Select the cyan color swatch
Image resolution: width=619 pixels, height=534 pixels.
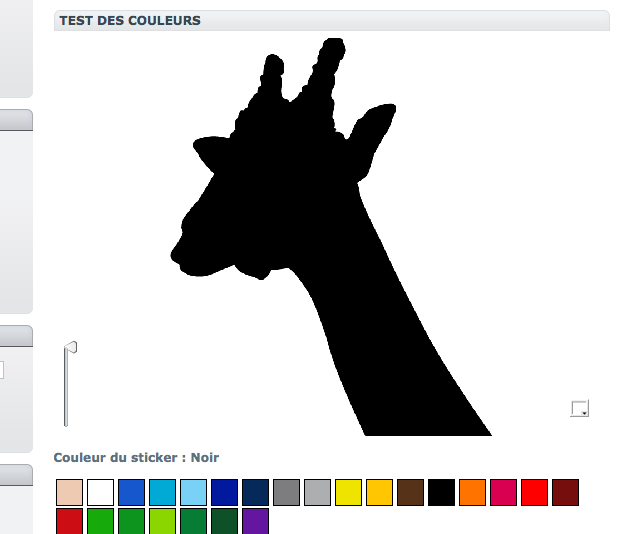(x=162, y=492)
